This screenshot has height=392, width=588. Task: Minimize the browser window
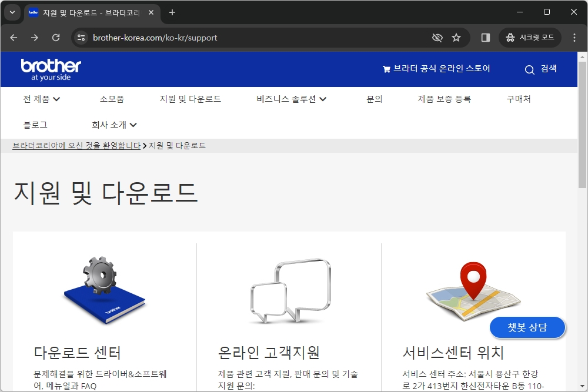tap(520, 12)
